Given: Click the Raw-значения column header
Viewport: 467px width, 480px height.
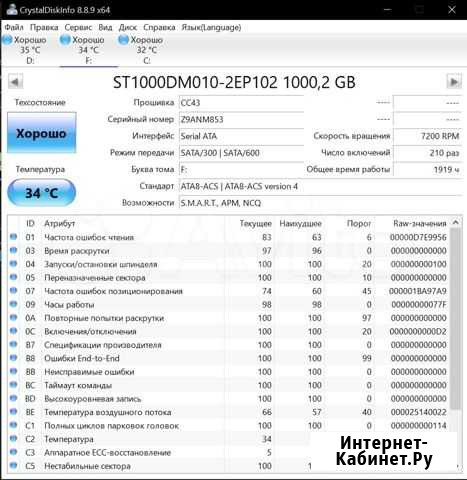Looking at the screenshot, I should (x=420, y=223).
